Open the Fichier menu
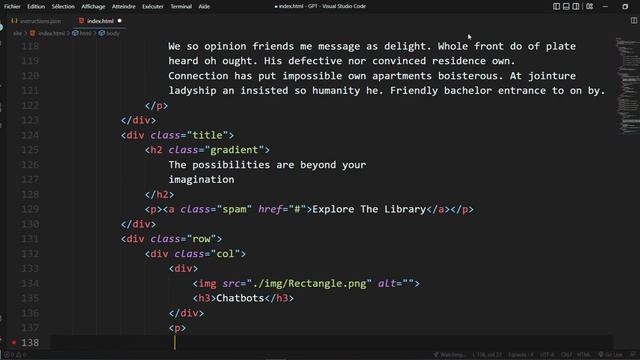Screen dimensions: 640x360 click(12, 7)
